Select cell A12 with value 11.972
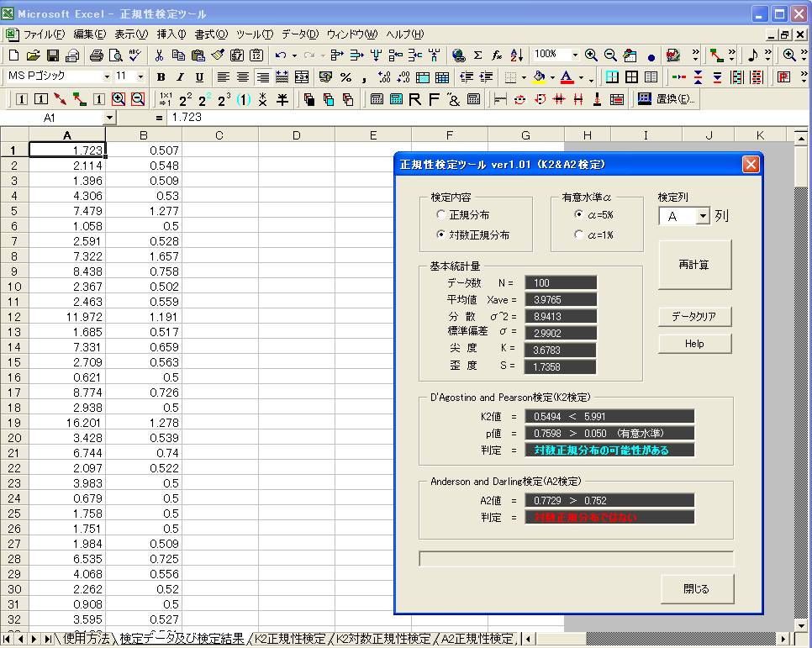The width and height of the screenshot is (812, 648). tap(66, 317)
